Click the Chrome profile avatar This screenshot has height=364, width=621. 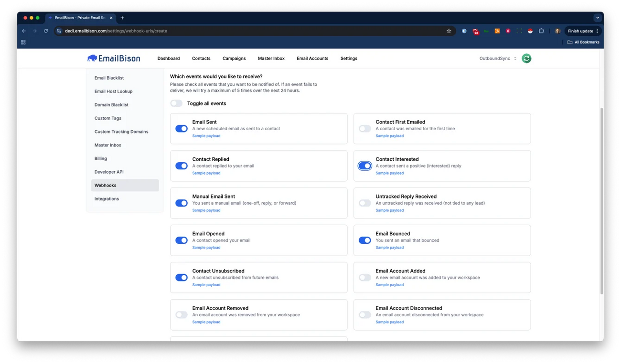click(557, 31)
